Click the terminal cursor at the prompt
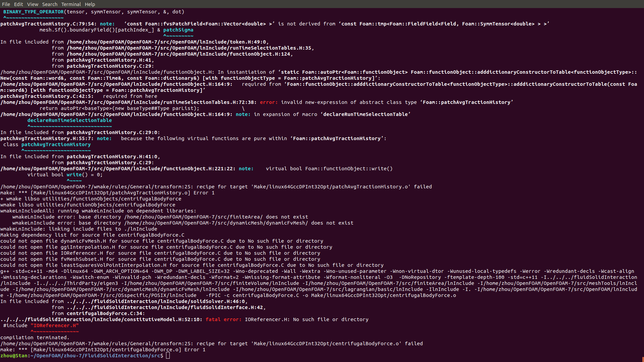 click(x=168, y=356)
